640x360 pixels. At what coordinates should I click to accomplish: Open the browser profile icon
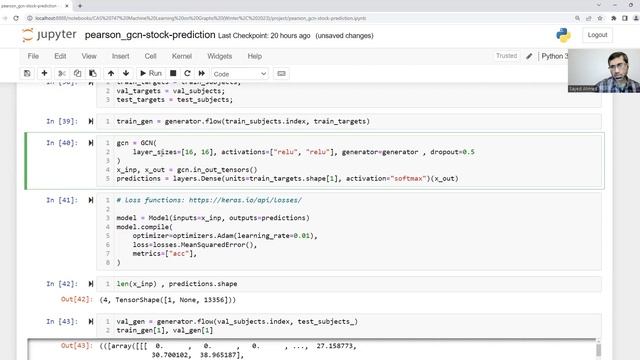coord(636,18)
